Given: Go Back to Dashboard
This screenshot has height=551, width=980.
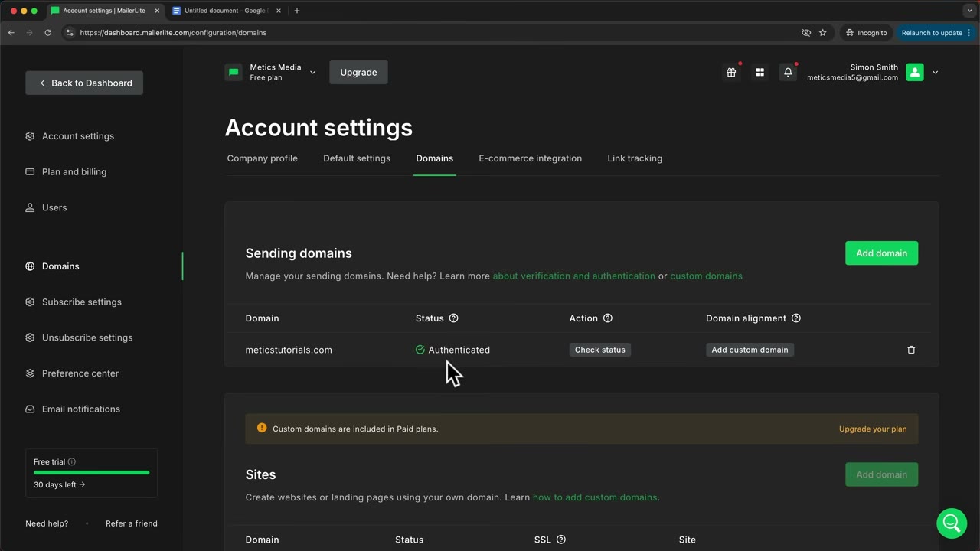Looking at the screenshot, I should (84, 83).
